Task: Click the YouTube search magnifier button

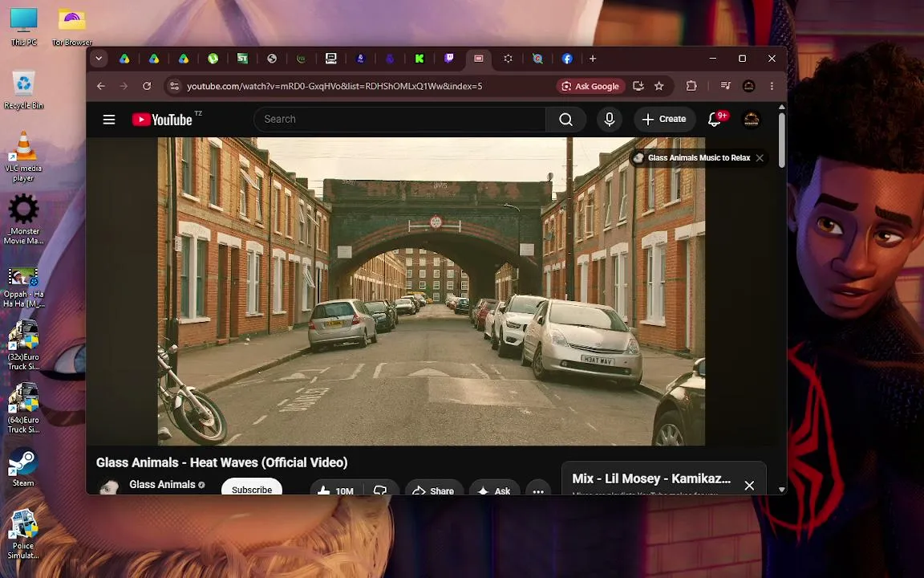Action: coord(565,120)
